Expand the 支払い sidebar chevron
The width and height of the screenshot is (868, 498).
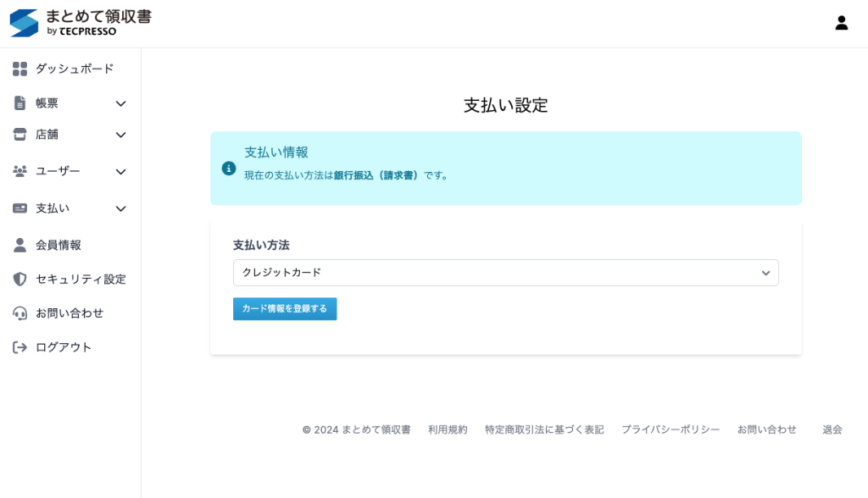point(120,208)
